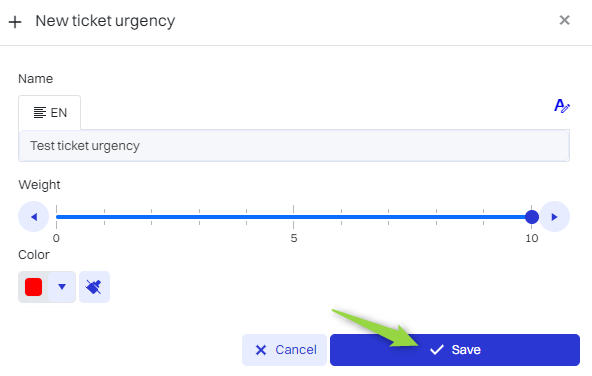The width and height of the screenshot is (592, 376).
Task: Click the checkmark icon on Save button
Action: 436,350
